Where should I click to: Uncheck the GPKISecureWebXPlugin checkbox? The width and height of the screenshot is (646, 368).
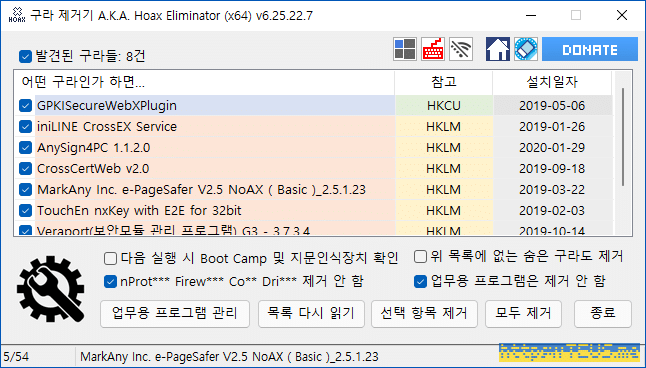[x=26, y=106]
